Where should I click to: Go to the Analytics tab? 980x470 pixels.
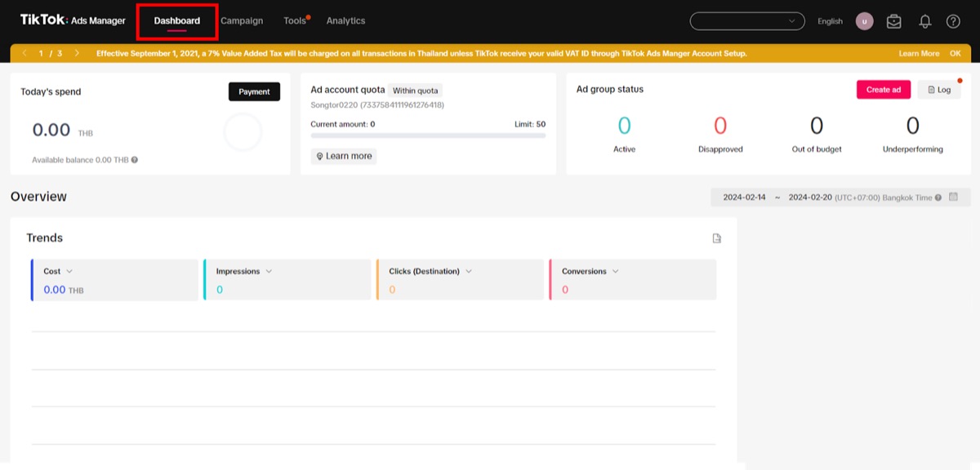[346, 21]
